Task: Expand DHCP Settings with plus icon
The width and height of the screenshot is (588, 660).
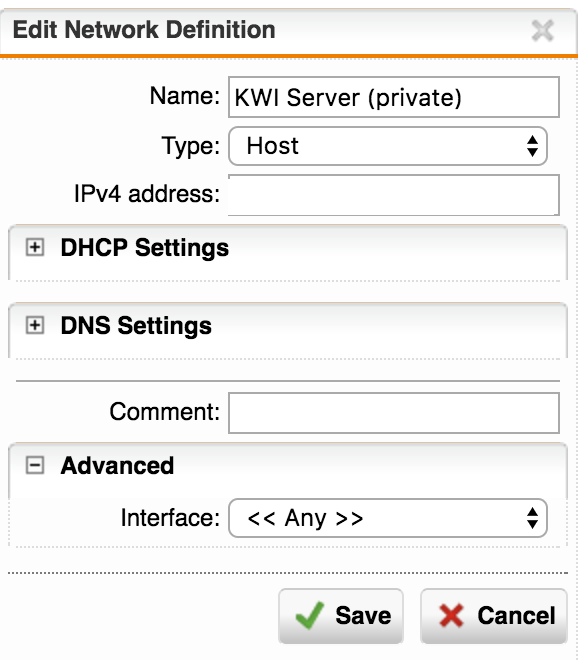Action: [x=35, y=247]
